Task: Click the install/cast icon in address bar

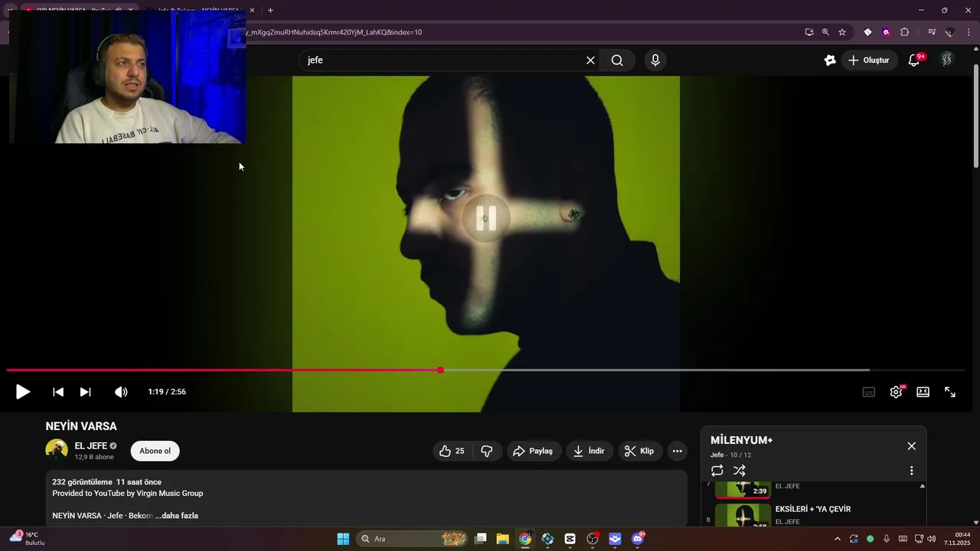Action: (809, 32)
